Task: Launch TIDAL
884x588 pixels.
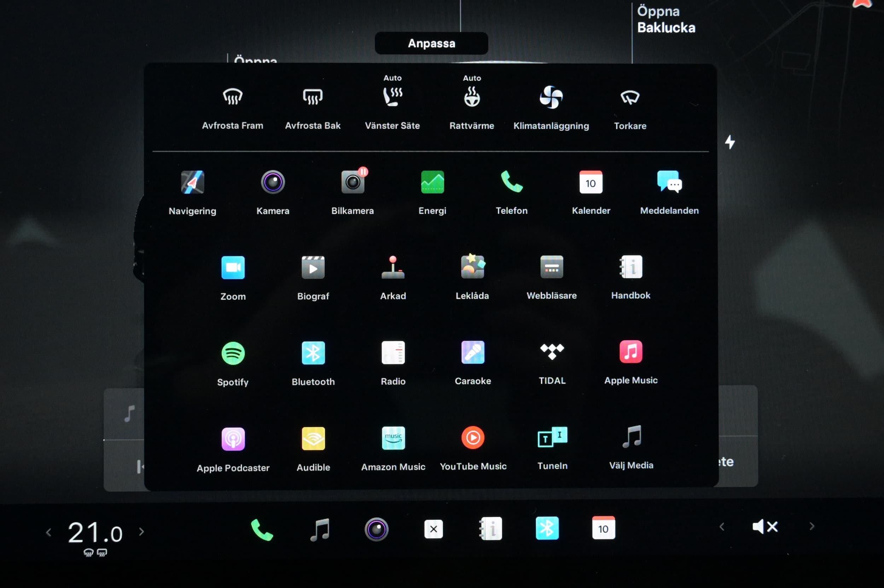Action: coord(552,352)
